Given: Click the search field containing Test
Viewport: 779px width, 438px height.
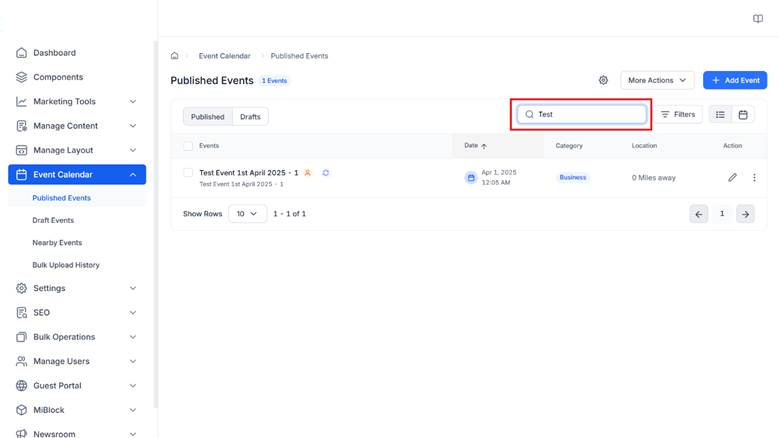Looking at the screenshot, I should click(581, 114).
